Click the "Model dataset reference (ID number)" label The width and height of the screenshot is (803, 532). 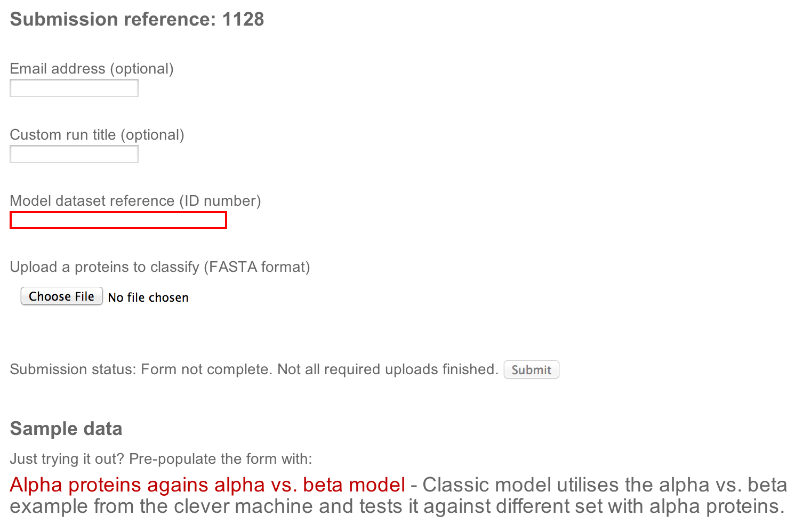135,201
